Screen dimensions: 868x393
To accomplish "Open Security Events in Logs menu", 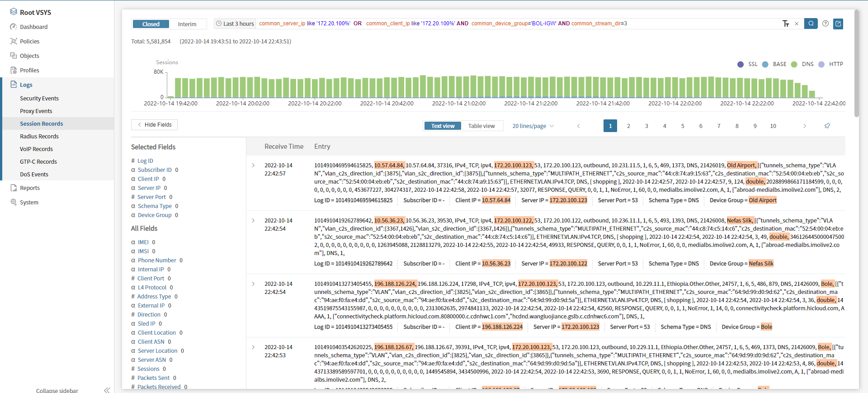I will (39, 99).
